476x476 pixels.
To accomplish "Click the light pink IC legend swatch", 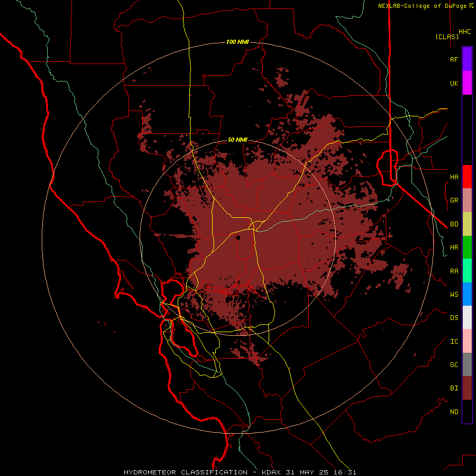I will pos(467,341).
